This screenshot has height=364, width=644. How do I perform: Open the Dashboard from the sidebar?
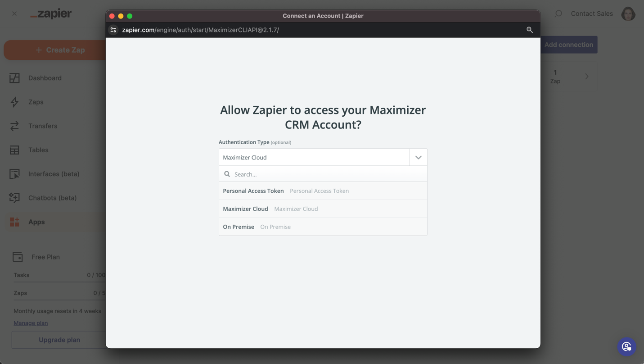pos(45,77)
